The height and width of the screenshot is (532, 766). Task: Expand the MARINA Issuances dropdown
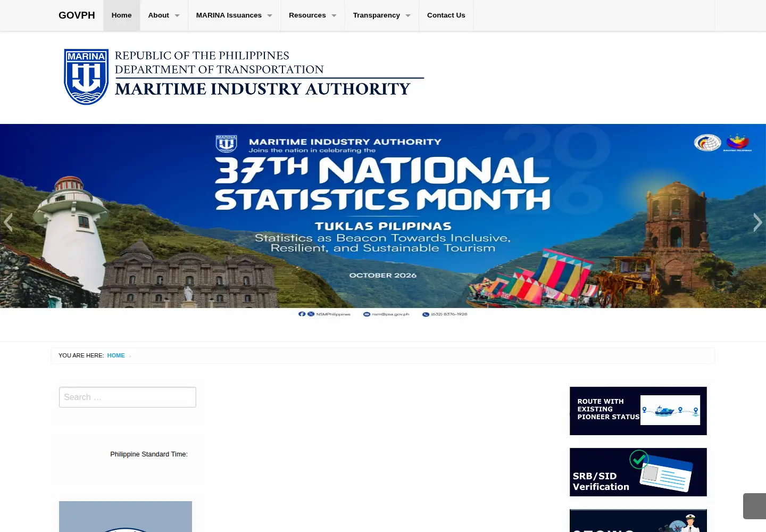click(x=234, y=15)
